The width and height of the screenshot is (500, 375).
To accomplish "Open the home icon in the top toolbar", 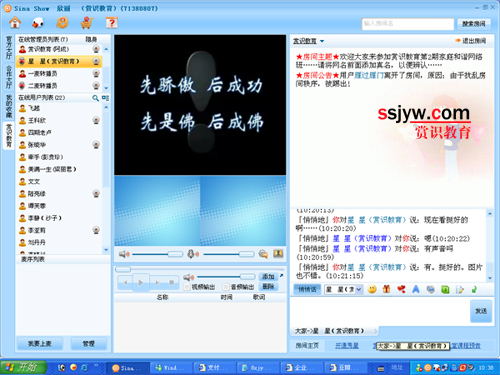I will (15, 23).
